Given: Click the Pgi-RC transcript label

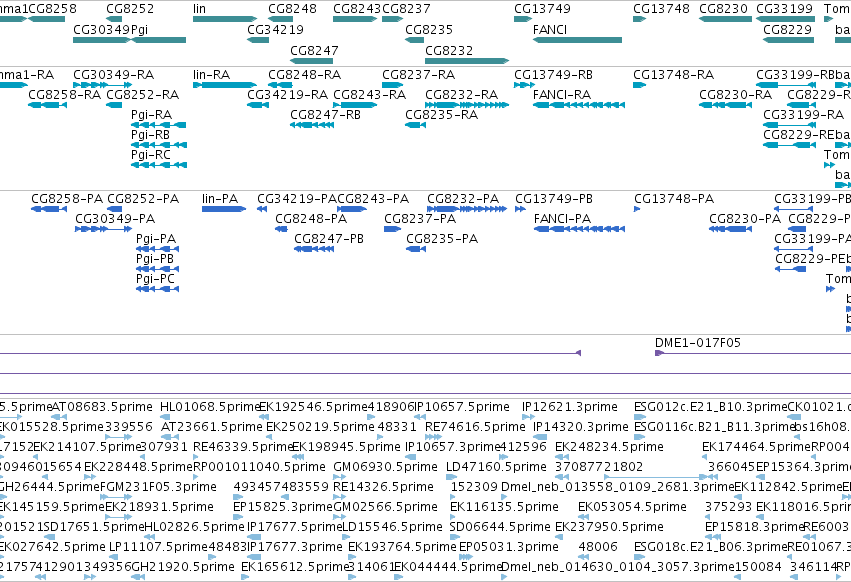Looking at the screenshot, I should tap(151, 155).
